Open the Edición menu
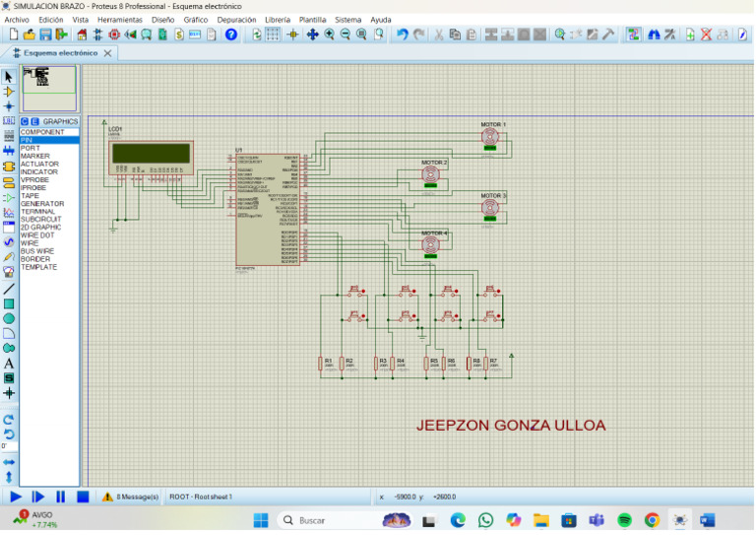The width and height of the screenshot is (756, 535). pos(50,20)
